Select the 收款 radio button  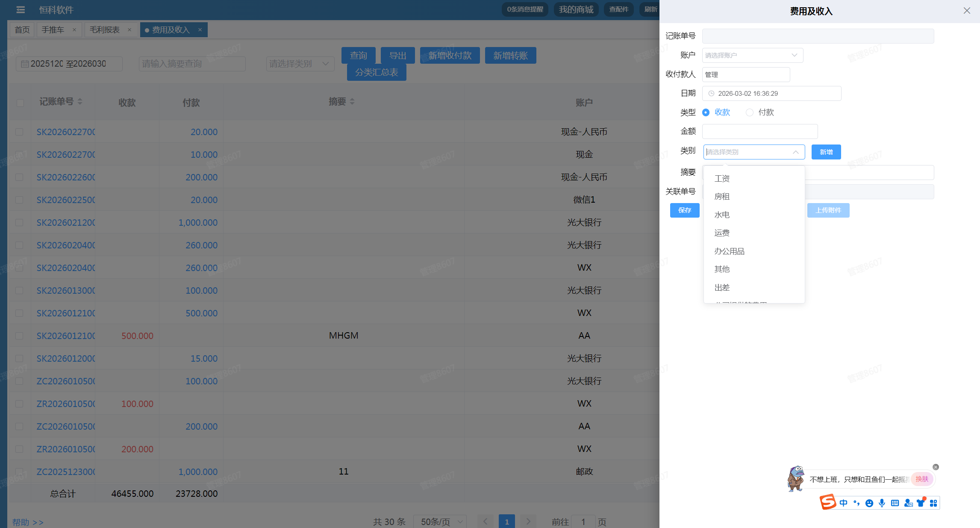tap(706, 112)
